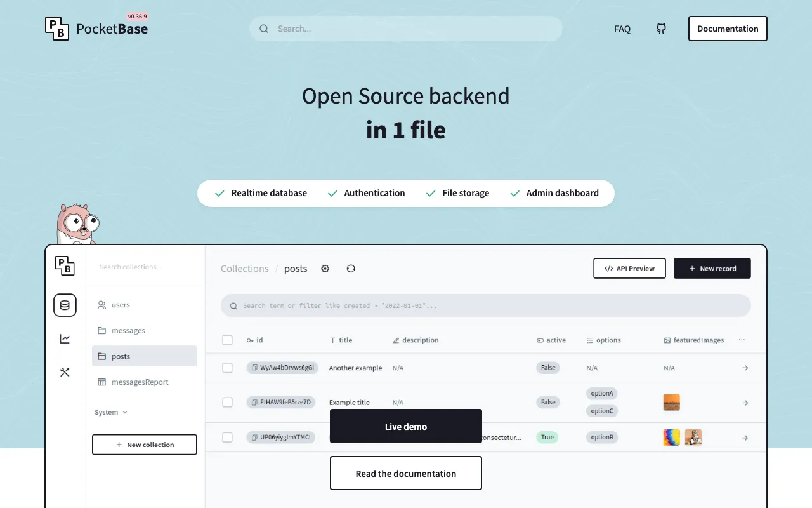The height and width of the screenshot is (508, 812).
Task: Open the users collection in the sidebar
Action: click(x=120, y=305)
